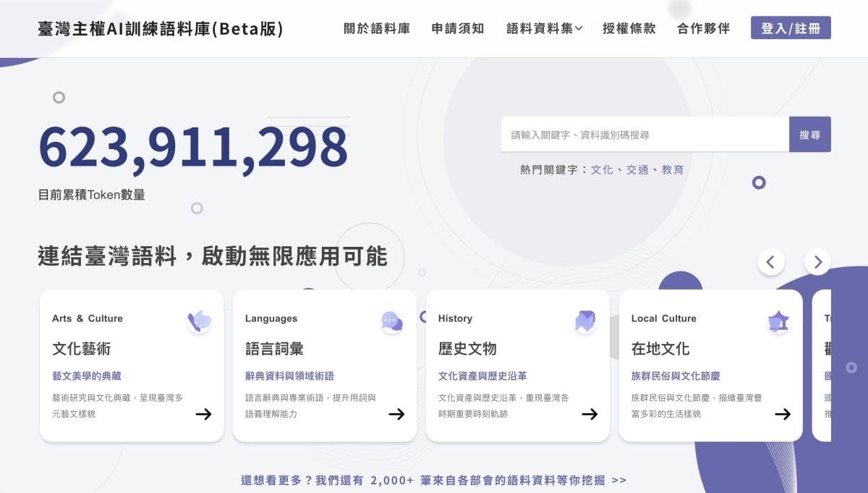Select 合作夥伴 in the navigation bar
Viewport: 868px width, 493px height.
(x=702, y=29)
